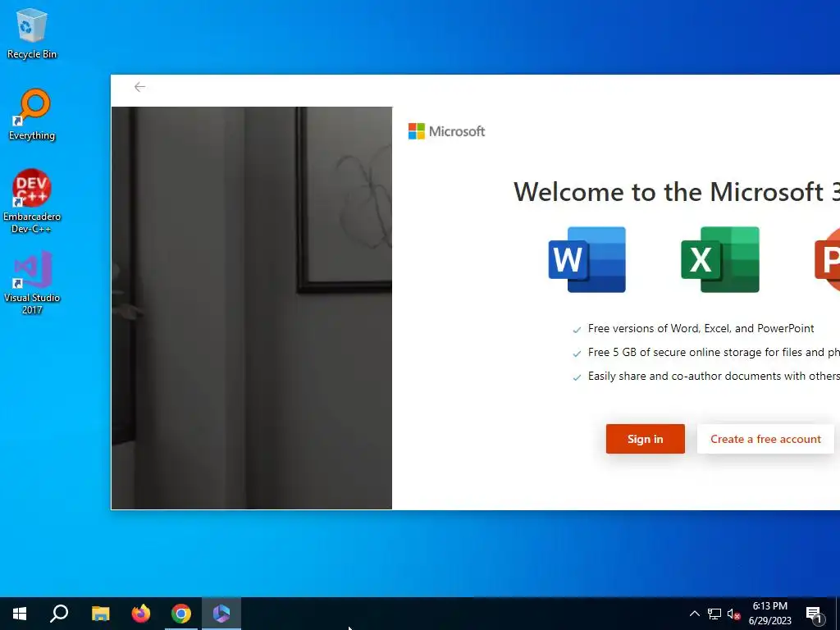Image resolution: width=840 pixels, height=630 pixels.
Task: Select the Visual Studio 2017 shortcut
Action: (32, 282)
